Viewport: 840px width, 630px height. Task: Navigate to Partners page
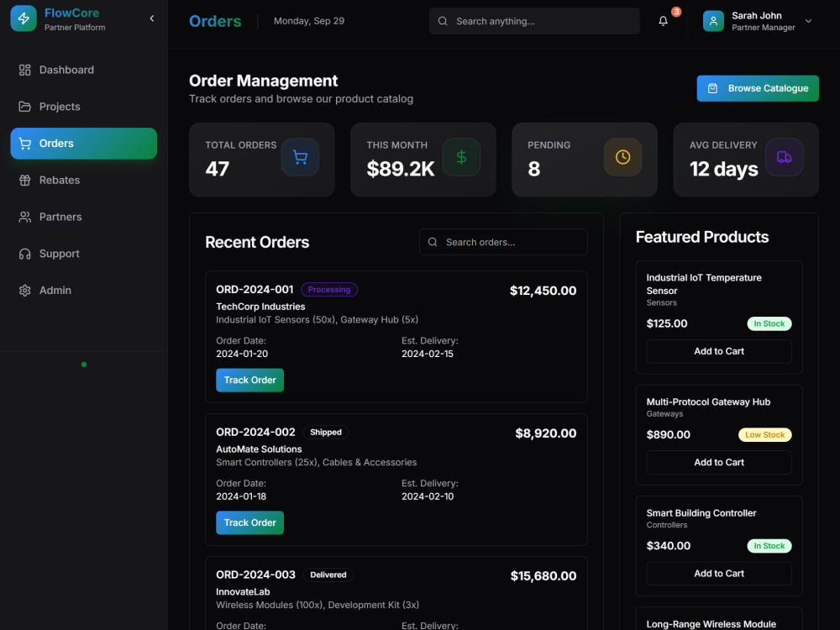(83, 217)
